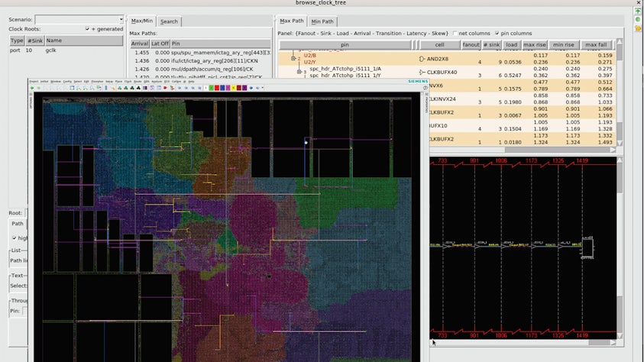The height and width of the screenshot is (362, 644).
Task: Pick the yellow color swatch in layout toolbar
Action: coord(233,88)
